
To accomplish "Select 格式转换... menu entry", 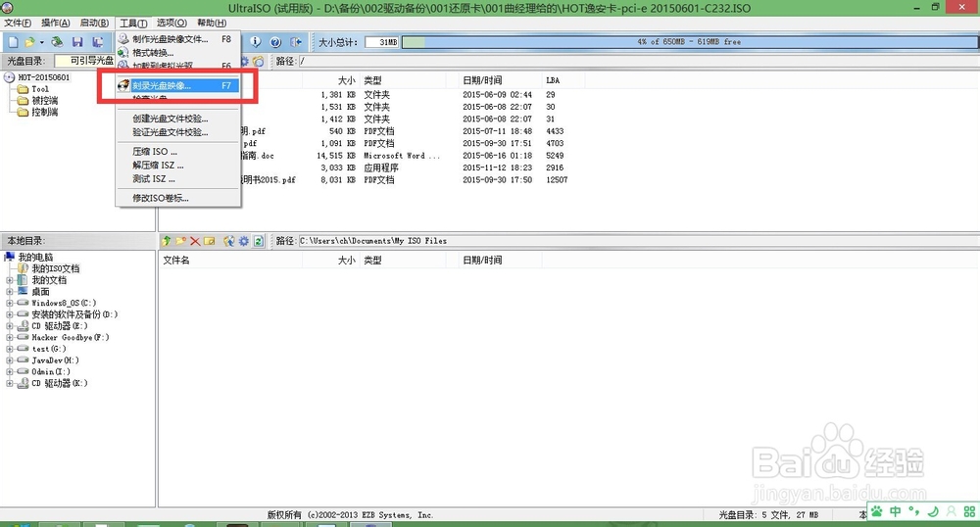I will [x=177, y=53].
